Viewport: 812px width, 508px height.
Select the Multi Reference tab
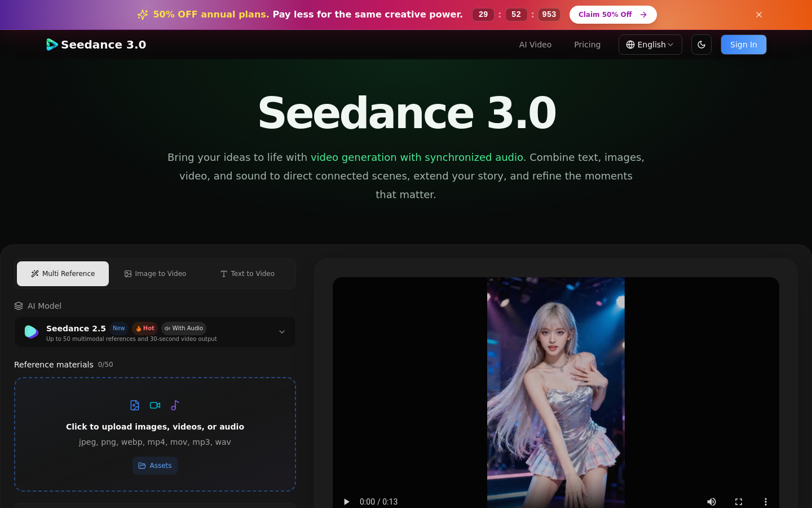pyautogui.click(x=63, y=274)
